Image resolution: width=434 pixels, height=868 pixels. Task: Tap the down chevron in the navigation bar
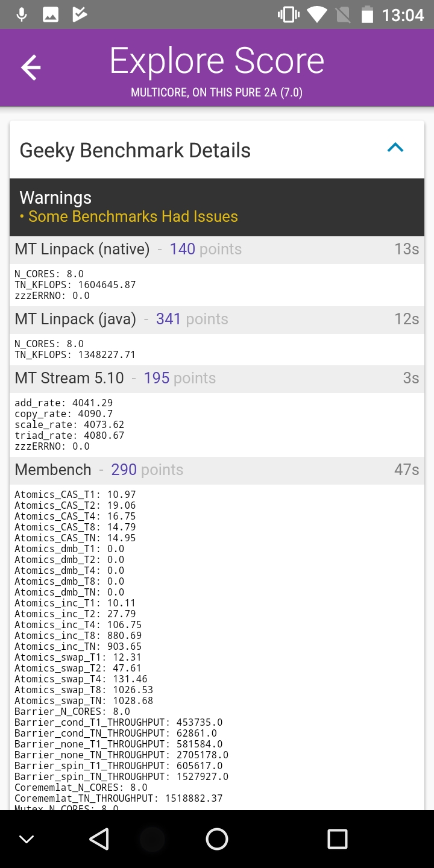27,839
